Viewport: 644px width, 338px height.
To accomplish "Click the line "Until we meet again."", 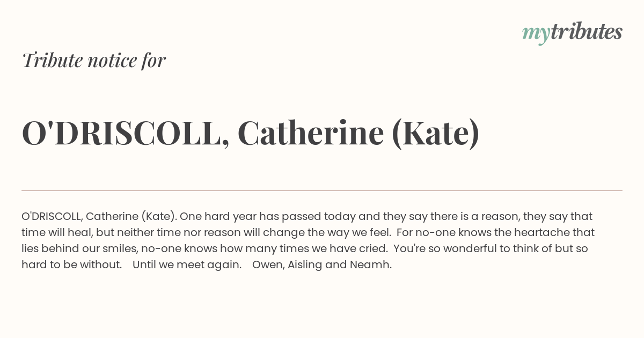I will [187, 265].
